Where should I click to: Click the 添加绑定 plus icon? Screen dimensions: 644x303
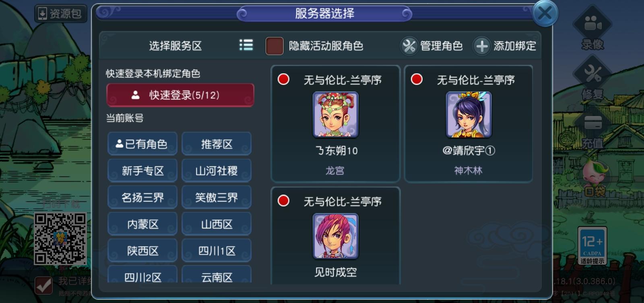click(481, 46)
